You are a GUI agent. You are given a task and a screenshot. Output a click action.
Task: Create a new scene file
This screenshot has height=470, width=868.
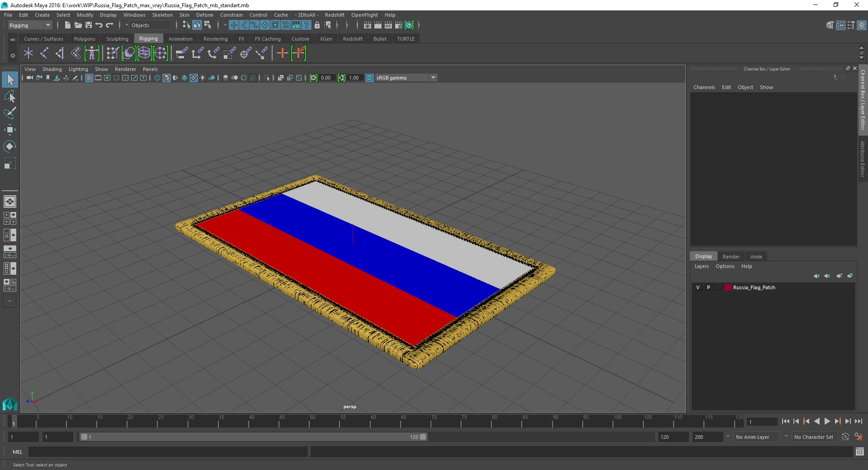(68, 25)
